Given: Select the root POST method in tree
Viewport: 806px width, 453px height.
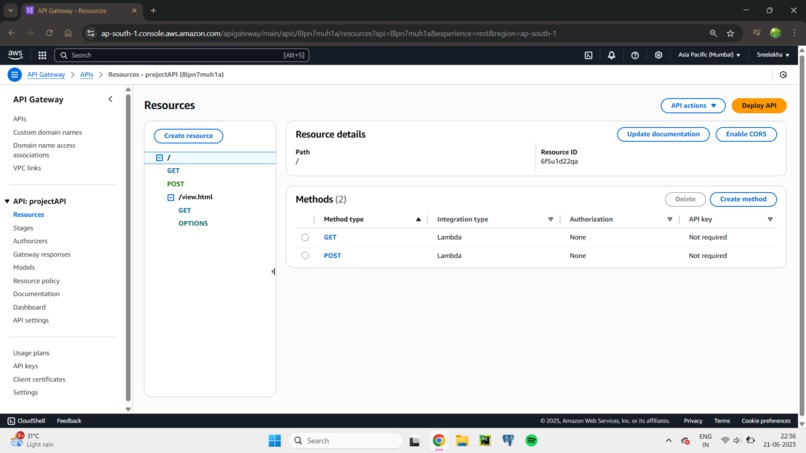Looking at the screenshot, I should [x=175, y=184].
